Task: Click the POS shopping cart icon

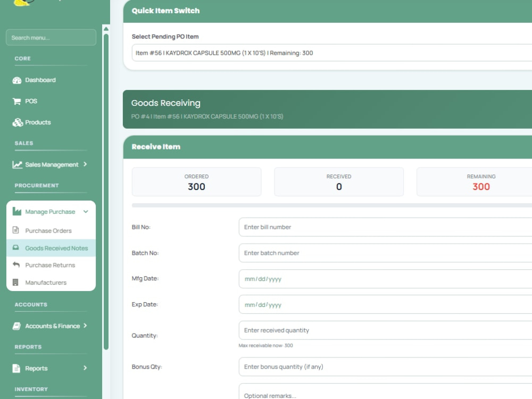Action: click(16, 101)
